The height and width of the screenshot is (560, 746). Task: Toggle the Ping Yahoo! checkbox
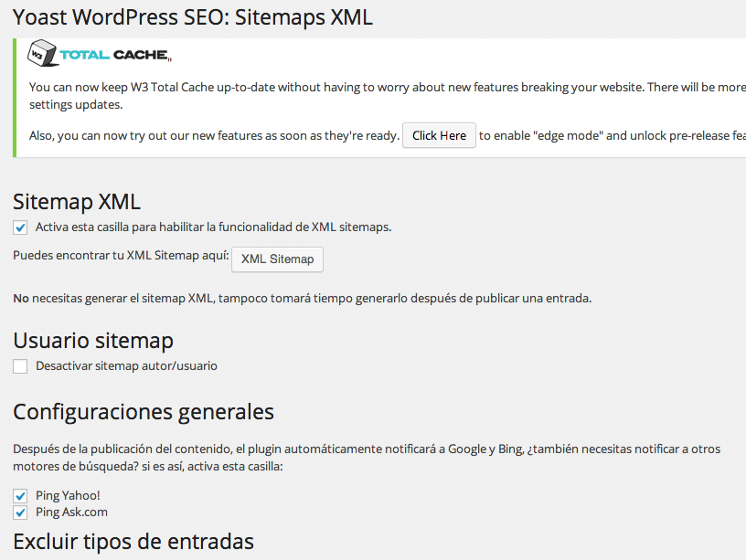20,496
